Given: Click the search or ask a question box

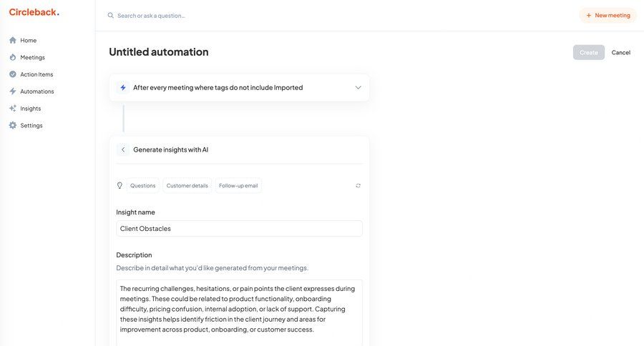Looking at the screenshot, I should 215,15.
